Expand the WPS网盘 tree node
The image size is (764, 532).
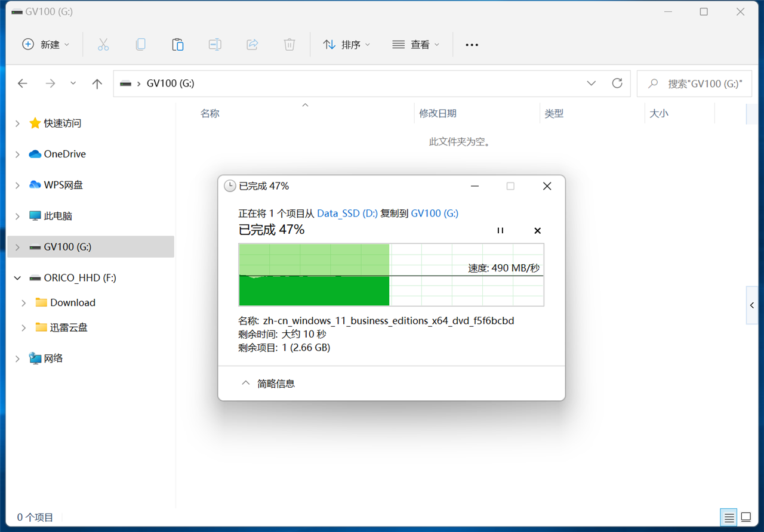(x=17, y=185)
